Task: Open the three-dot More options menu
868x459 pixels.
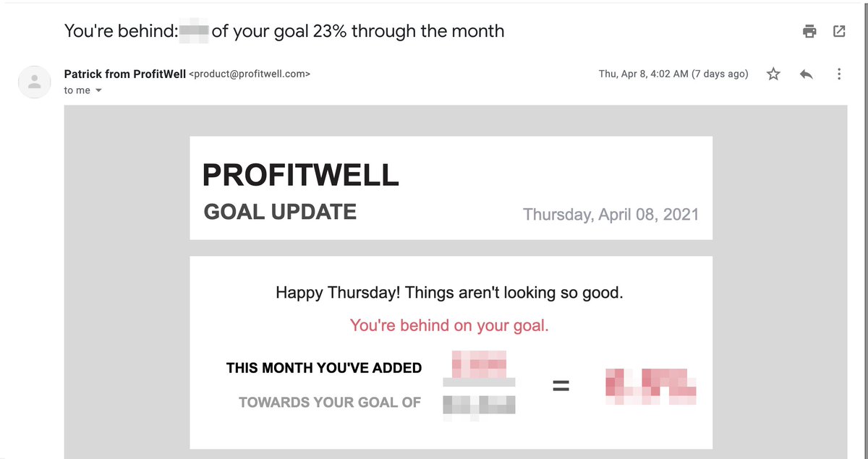Action: pyautogui.click(x=838, y=74)
